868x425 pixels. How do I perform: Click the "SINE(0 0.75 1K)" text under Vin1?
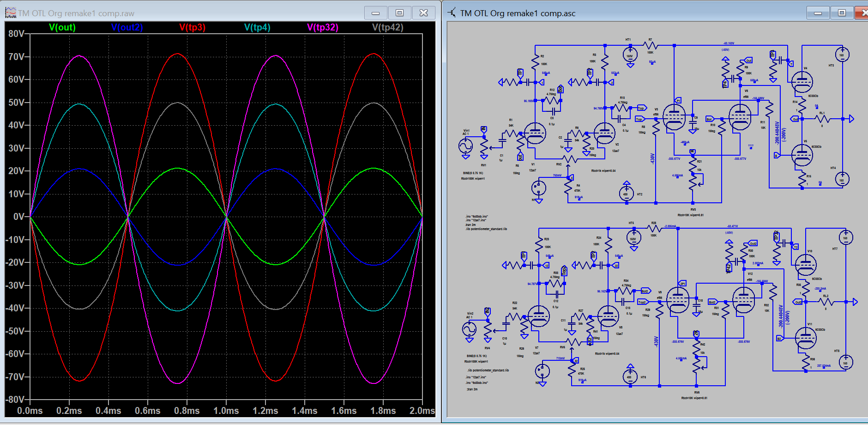point(473,173)
